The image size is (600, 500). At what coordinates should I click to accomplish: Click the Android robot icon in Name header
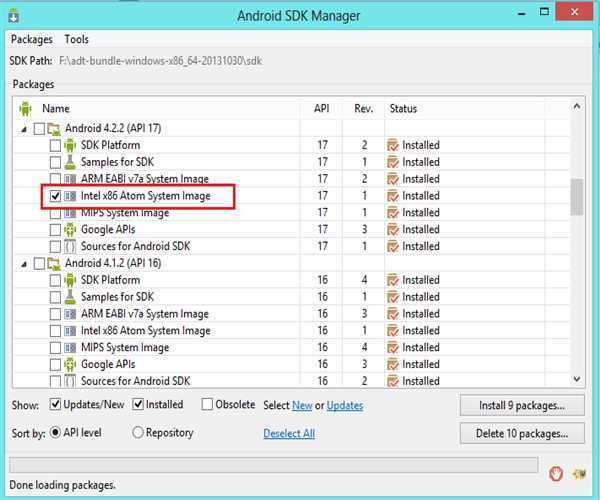(x=25, y=109)
